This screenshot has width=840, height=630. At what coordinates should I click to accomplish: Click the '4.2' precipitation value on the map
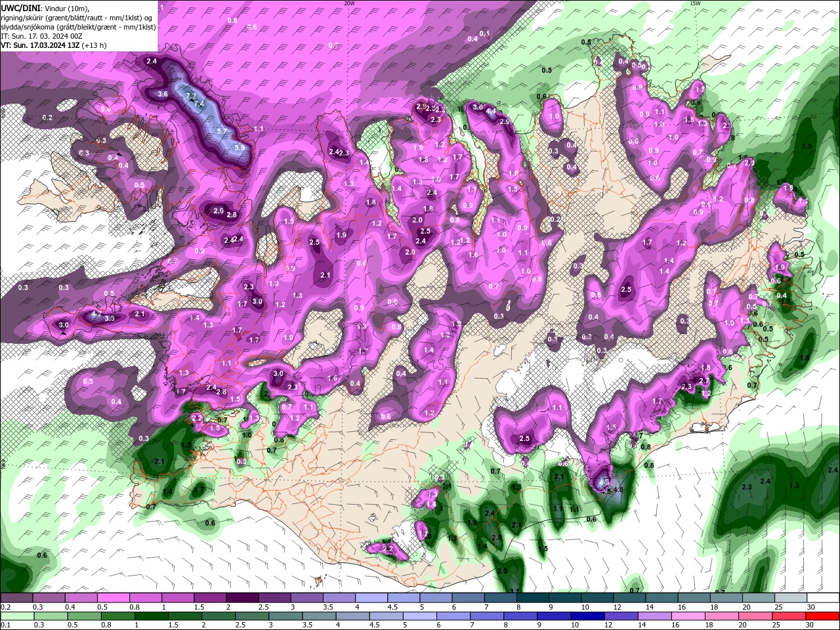pos(96,315)
